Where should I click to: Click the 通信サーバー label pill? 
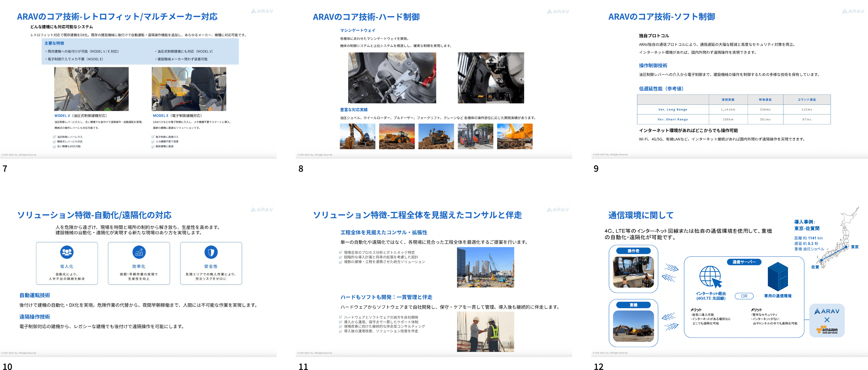pyautogui.click(x=744, y=262)
